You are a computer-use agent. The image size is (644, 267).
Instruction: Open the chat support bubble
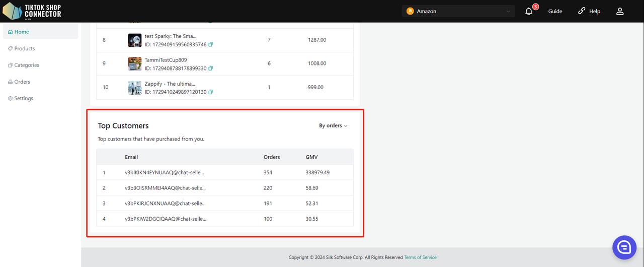tap(624, 247)
